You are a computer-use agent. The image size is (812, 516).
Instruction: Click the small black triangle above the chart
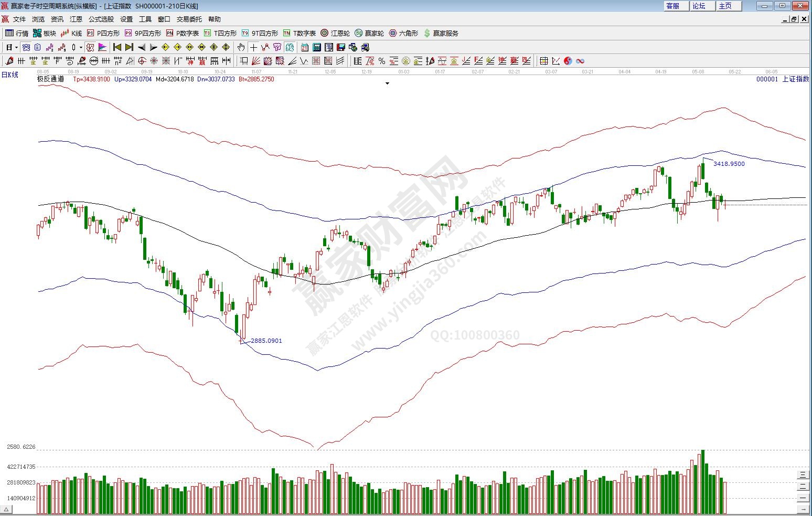(387, 83)
